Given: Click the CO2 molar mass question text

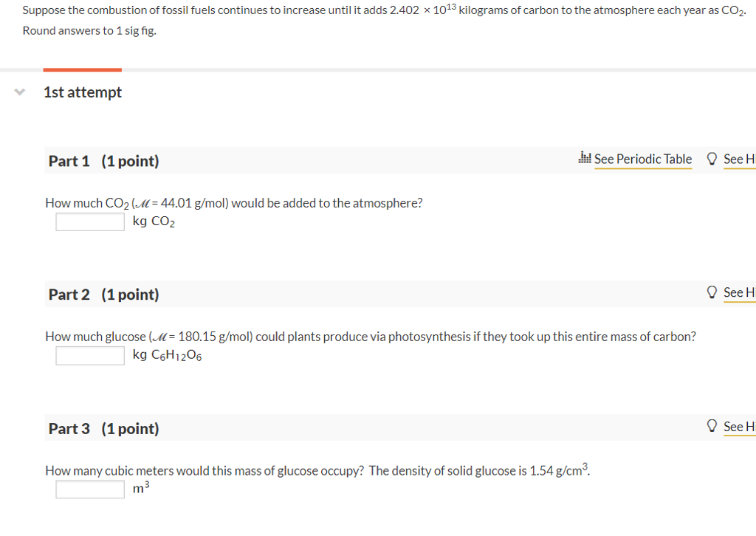Looking at the screenshot, I should tap(234, 204).
